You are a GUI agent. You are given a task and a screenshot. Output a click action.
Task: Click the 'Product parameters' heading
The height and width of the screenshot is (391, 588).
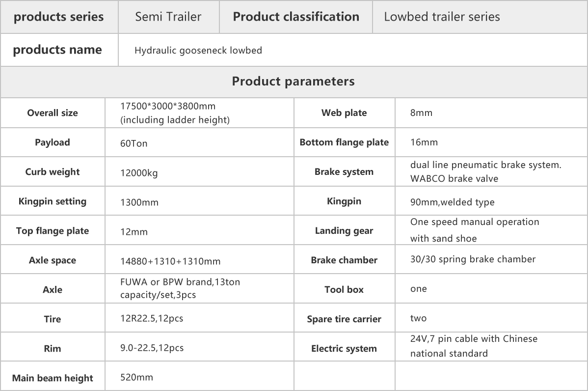pyautogui.click(x=293, y=81)
